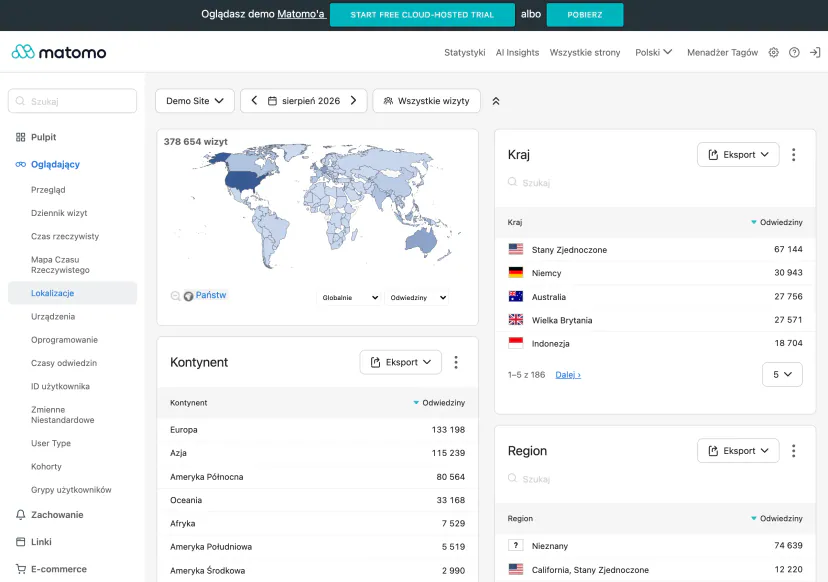Select Dziennik wizyt in the sidebar
Image resolution: width=828 pixels, height=582 pixels.
pos(59,213)
